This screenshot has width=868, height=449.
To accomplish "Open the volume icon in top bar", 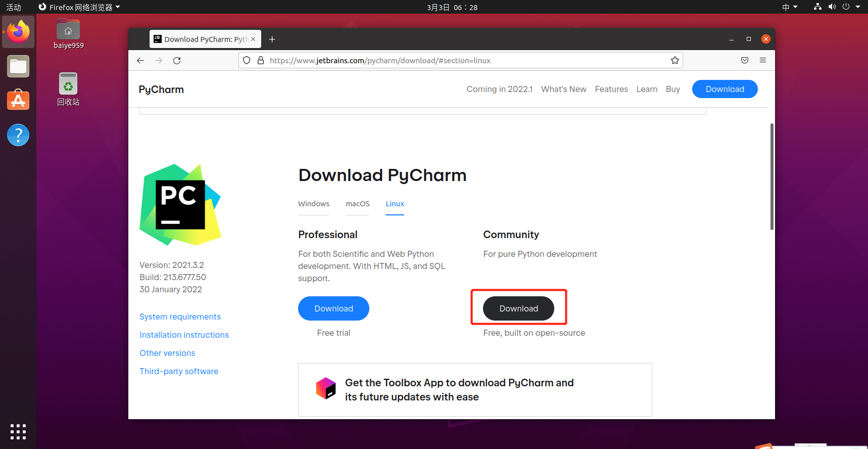I will [832, 7].
